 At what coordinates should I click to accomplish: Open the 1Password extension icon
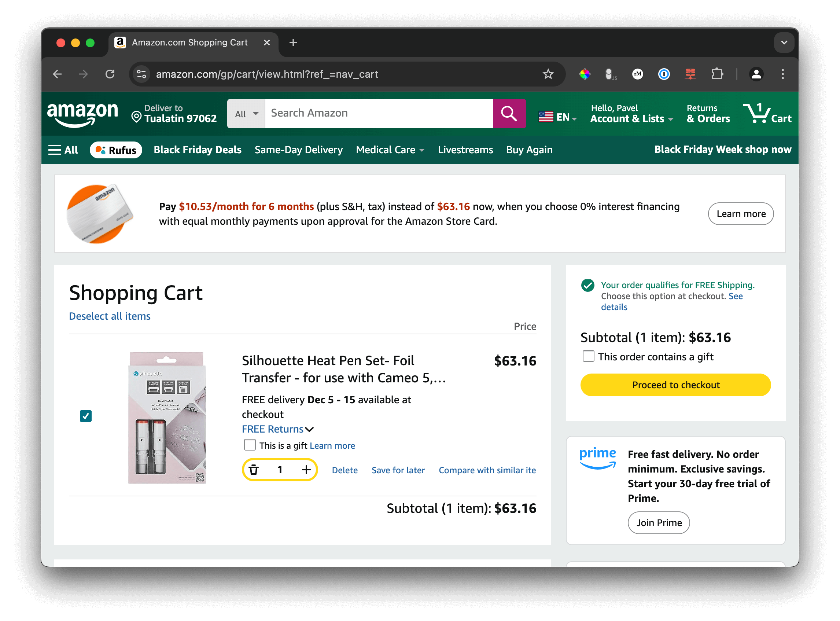[x=664, y=74]
